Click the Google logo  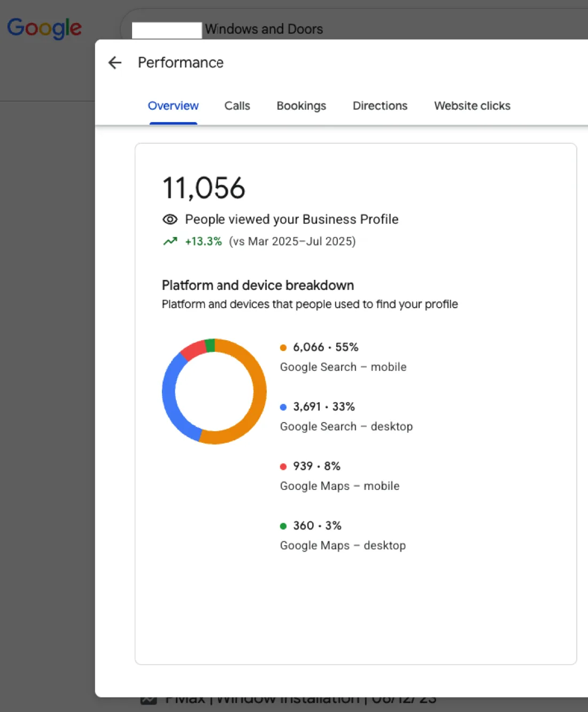click(44, 28)
